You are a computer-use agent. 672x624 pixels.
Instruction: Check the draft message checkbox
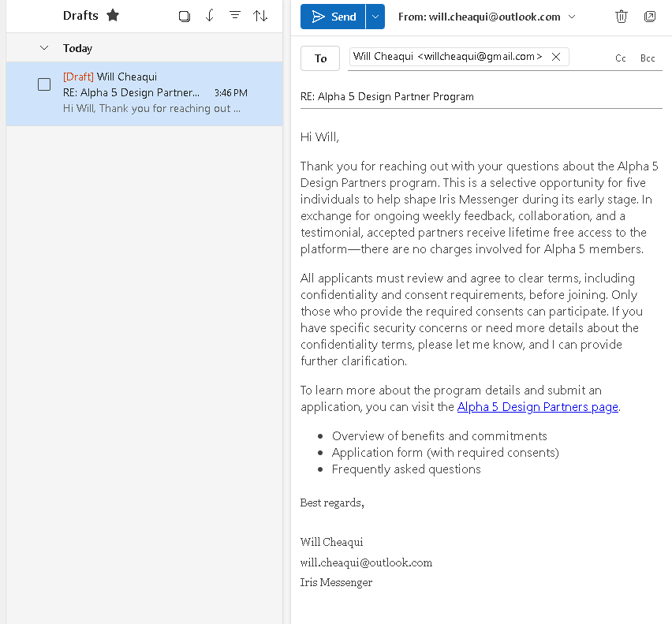coord(44,84)
